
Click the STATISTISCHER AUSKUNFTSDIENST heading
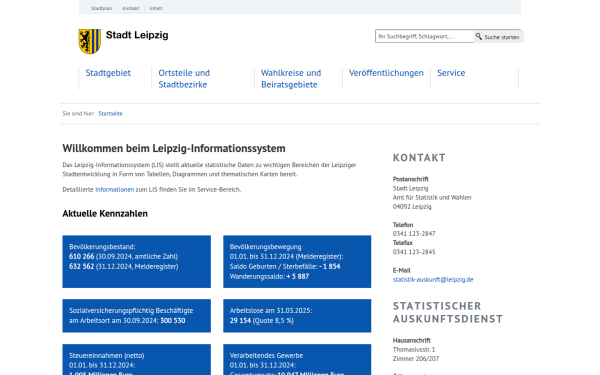click(x=448, y=312)
